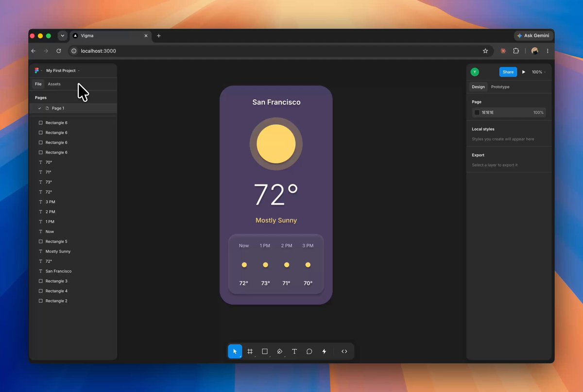Viewport: 583px width, 392px height.
Task: Select the Frame tool
Action: 250,351
